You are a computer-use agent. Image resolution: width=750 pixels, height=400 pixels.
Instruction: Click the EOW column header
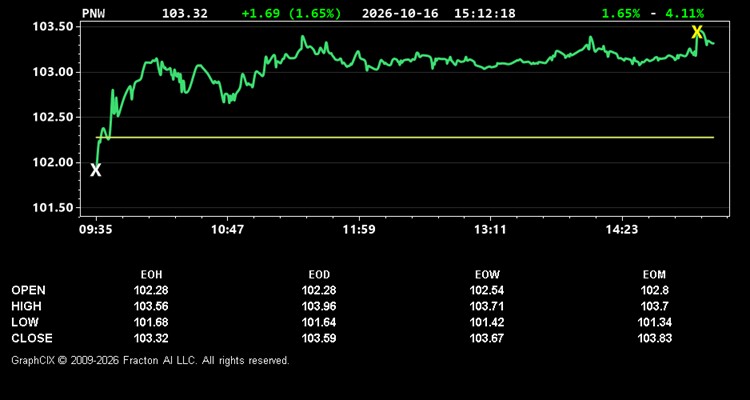pyautogui.click(x=487, y=275)
